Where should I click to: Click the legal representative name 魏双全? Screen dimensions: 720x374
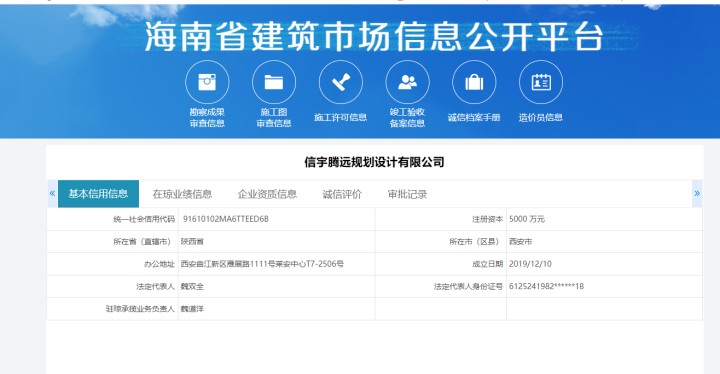pyautogui.click(x=192, y=287)
